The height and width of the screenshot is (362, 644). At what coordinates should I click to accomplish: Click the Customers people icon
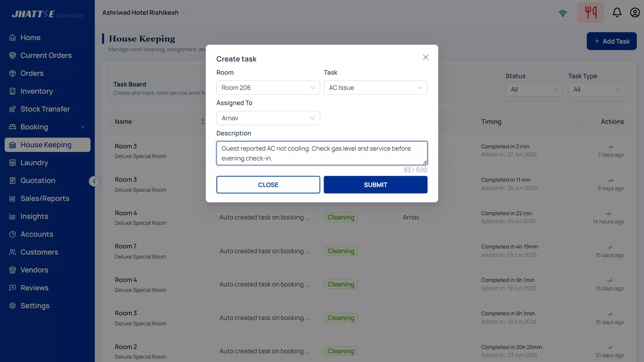tap(12, 252)
